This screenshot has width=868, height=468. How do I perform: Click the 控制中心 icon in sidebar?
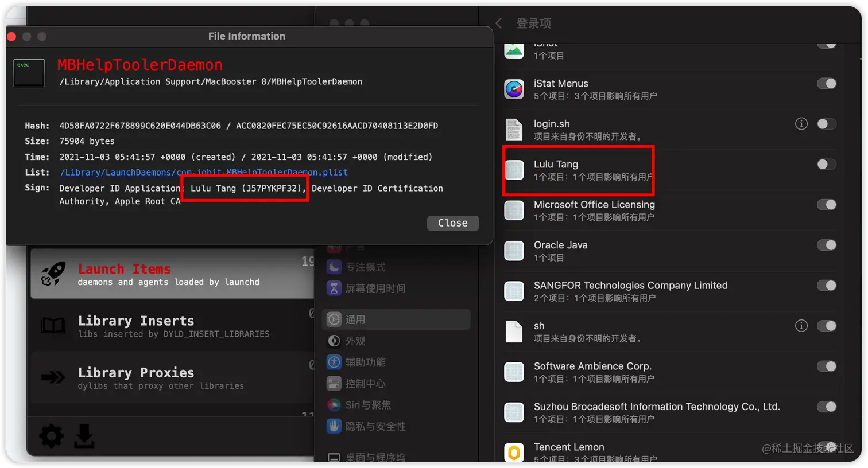(x=334, y=383)
